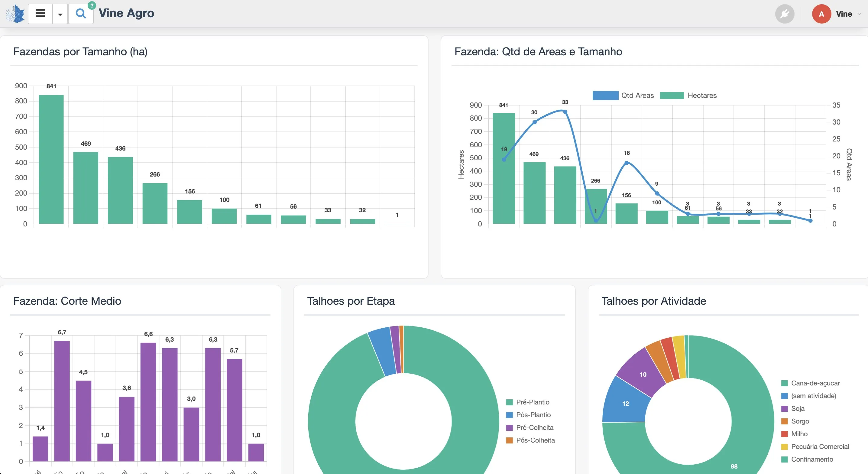Toggle (sem atividade) legend entry

point(809,396)
